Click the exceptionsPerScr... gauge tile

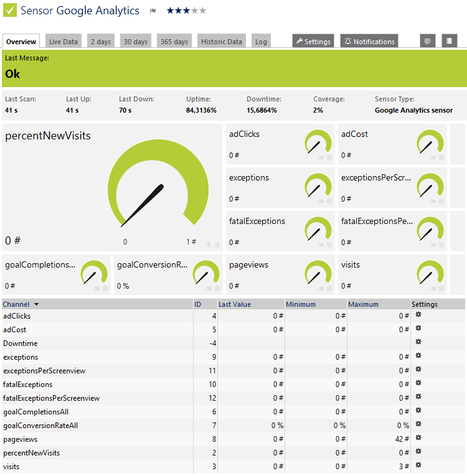[392, 188]
